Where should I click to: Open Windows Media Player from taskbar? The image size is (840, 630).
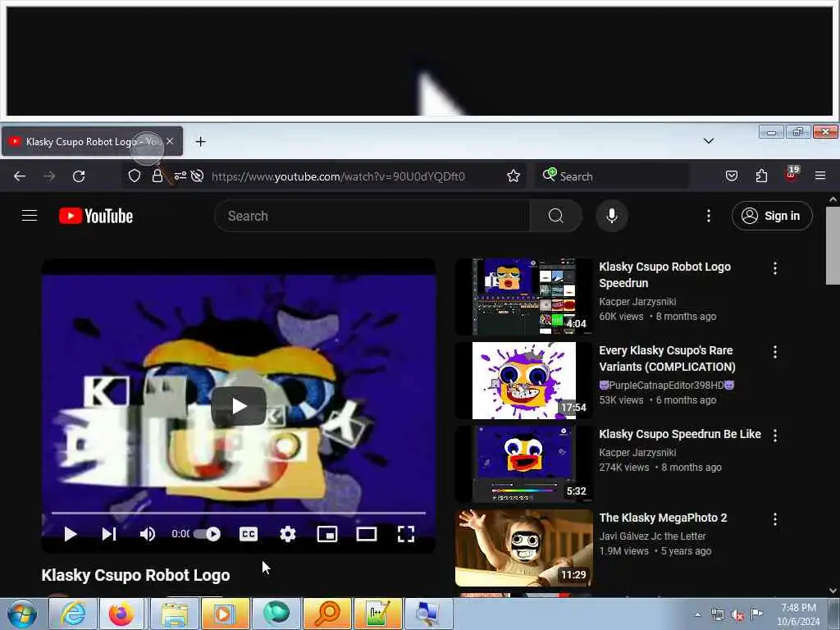pyautogui.click(x=226, y=614)
